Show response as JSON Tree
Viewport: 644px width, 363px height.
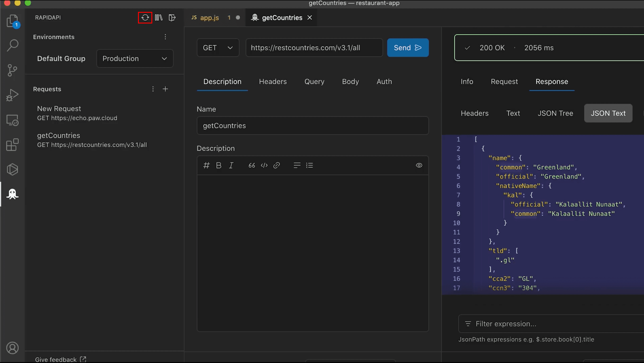pos(555,113)
